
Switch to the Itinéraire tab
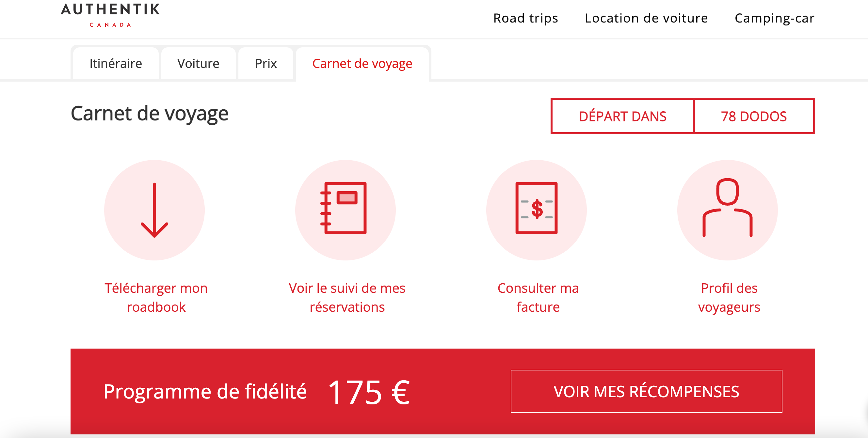click(116, 64)
